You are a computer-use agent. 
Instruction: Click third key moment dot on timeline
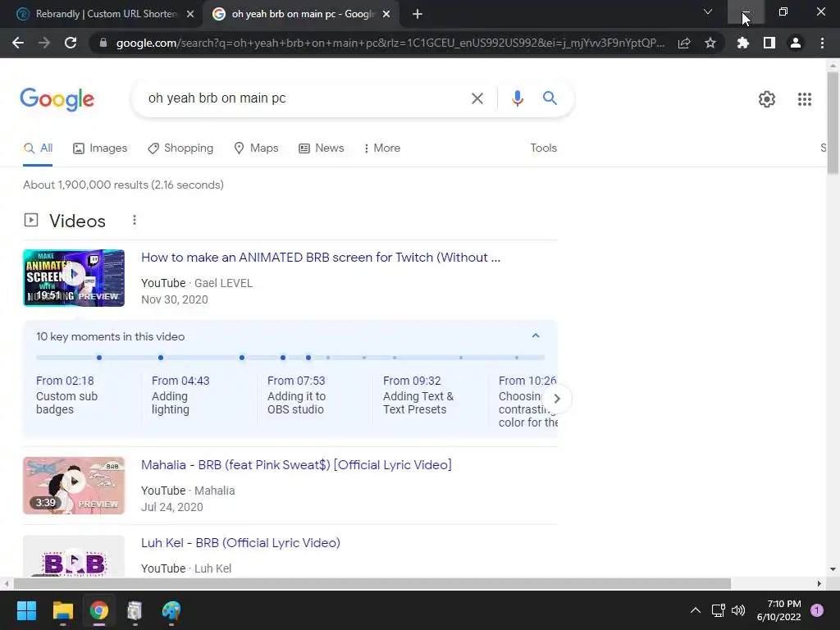point(242,358)
